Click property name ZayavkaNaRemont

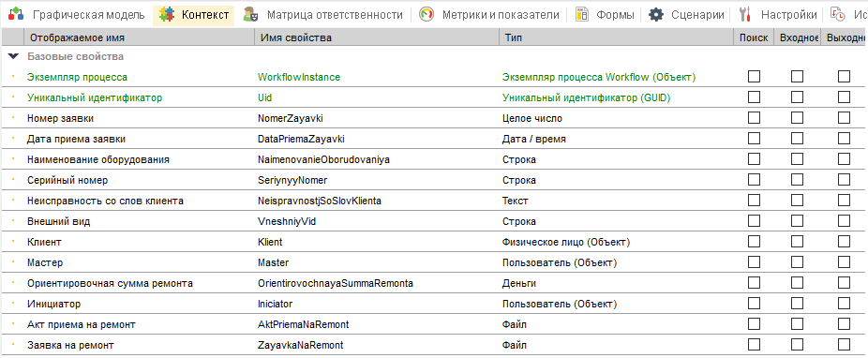(x=301, y=345)
